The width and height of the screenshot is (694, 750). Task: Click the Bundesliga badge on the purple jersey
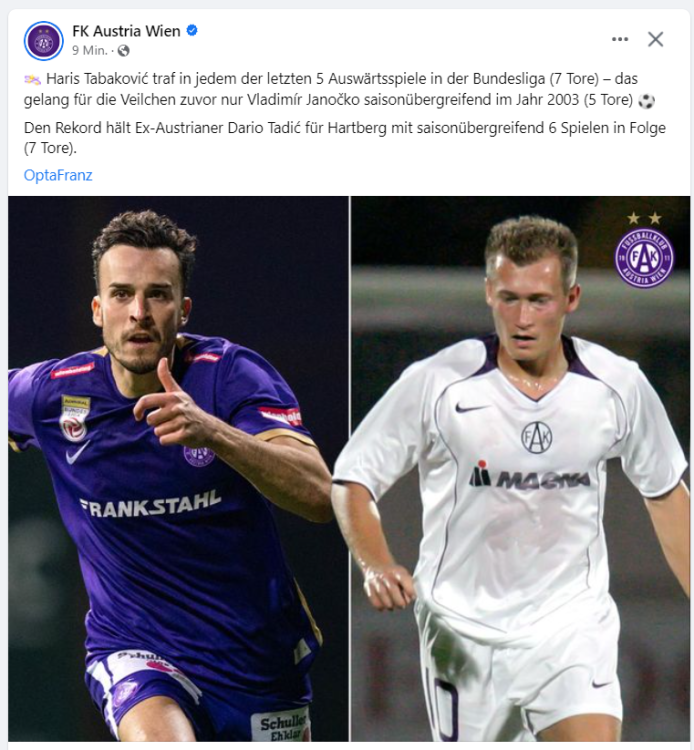[x=74, y=418]
